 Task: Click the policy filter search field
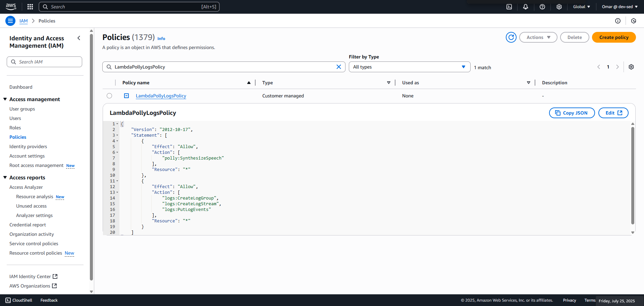point(224,67)
